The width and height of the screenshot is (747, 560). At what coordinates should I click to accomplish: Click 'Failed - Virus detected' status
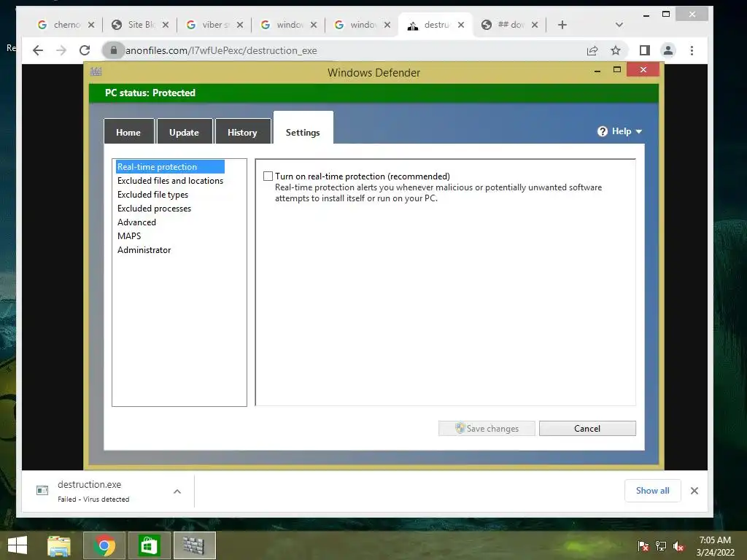(93, 499)
